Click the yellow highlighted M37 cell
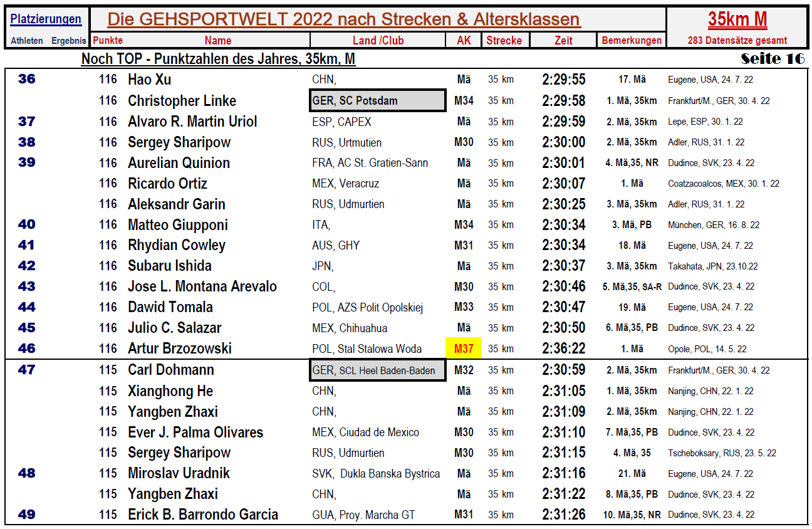Image resolution: width=812 pixels, height=529 pixels. 464,348
